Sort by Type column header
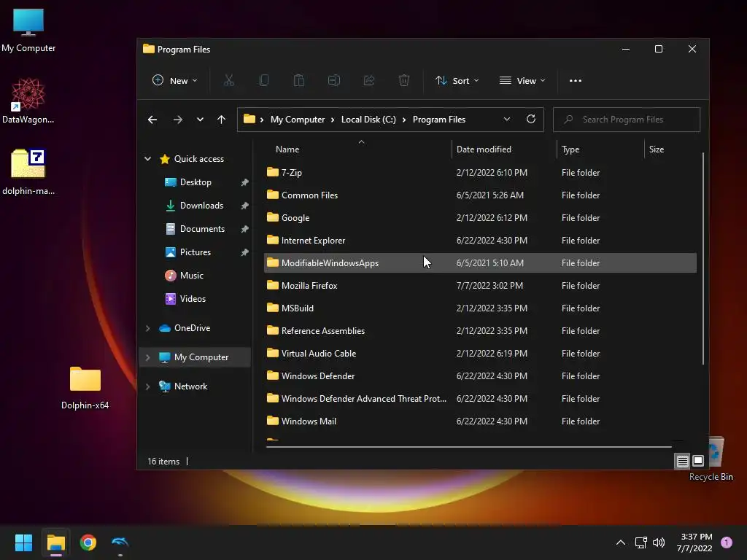The image size is (747, 560). coord(600,149)
